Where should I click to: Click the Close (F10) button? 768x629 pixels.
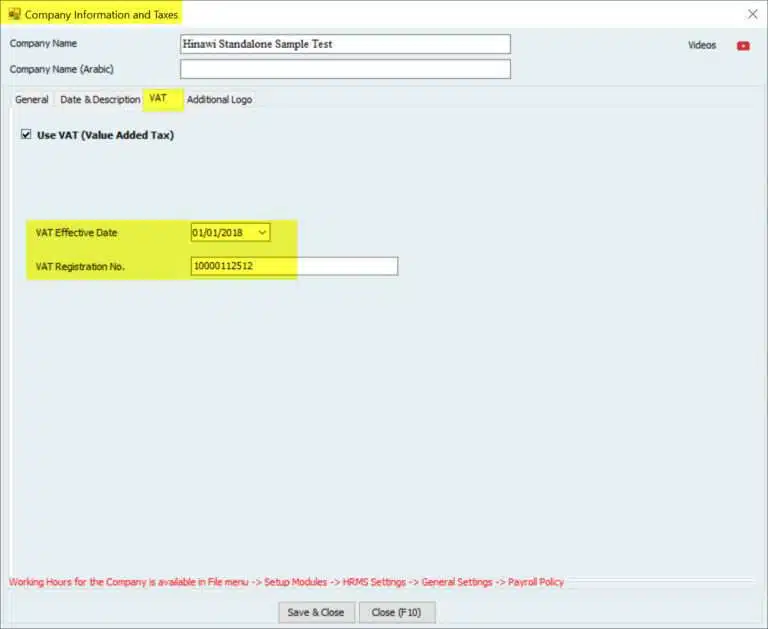point(396,612)
